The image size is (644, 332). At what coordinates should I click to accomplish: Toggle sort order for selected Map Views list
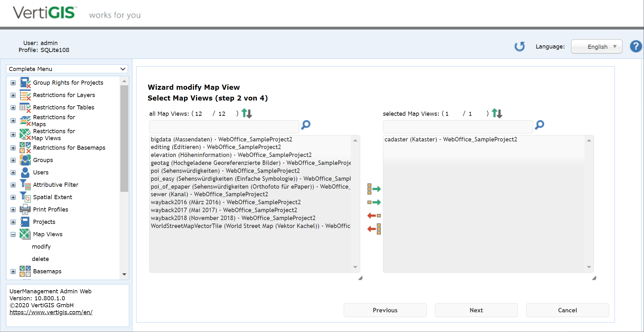pyautogui.click(x=497, y=113)
